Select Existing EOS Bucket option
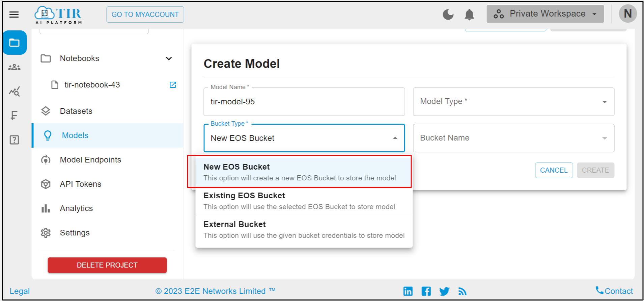Viewport: 644px width, 301px height. pyautogui.click(x=304, y=201)
